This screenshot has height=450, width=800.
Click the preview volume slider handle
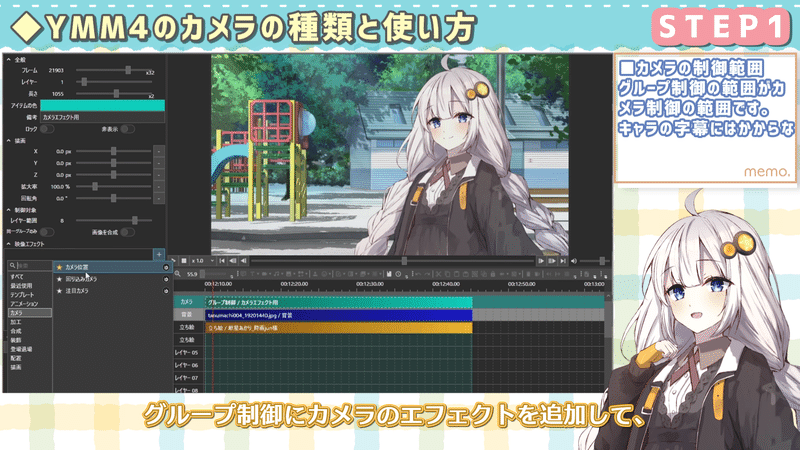click(x=602, y=261)
